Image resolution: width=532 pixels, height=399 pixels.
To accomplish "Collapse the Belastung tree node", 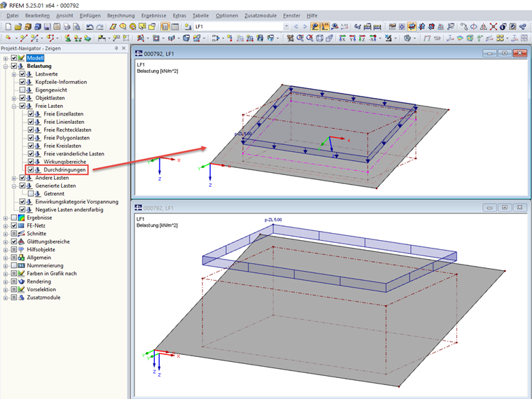I will click(x=6, y=66).
